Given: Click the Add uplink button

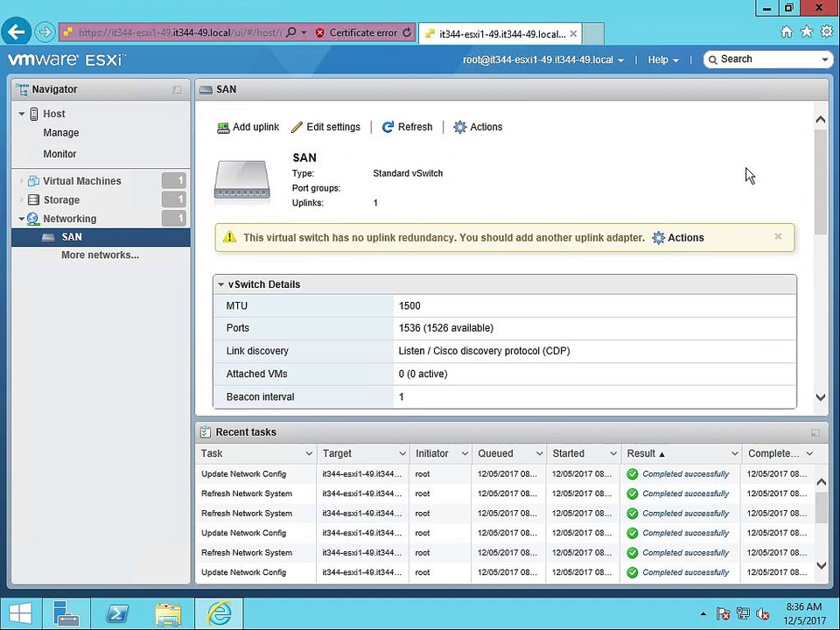Looking at the screenshot, I should point(248,128).
